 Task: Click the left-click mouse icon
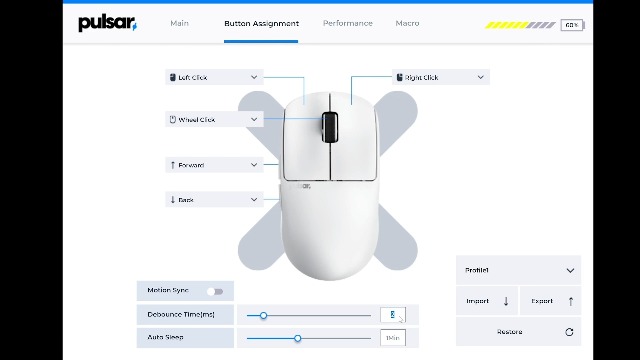(173, 77)
